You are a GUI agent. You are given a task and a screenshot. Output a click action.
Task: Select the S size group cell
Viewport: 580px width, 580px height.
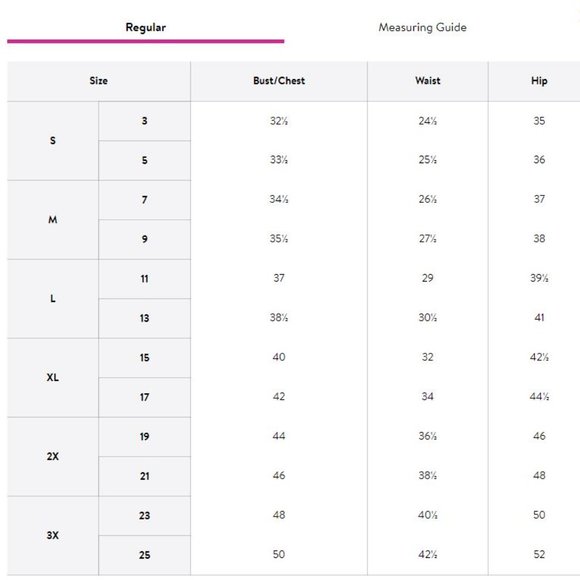(x=53, y=141)
